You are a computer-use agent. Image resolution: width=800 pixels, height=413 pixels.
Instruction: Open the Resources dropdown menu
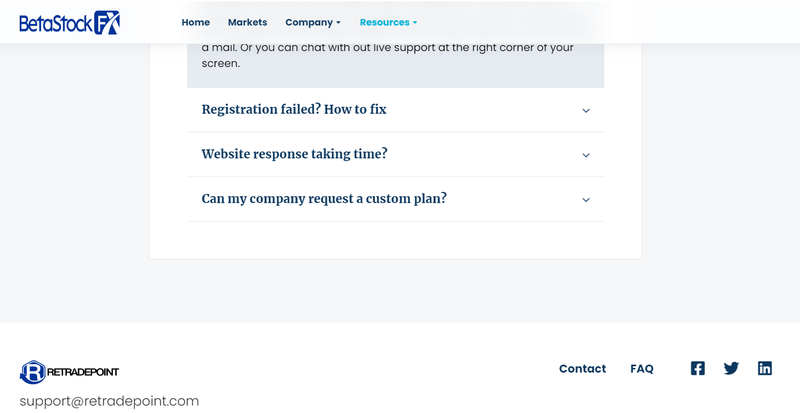coord(388,22)
